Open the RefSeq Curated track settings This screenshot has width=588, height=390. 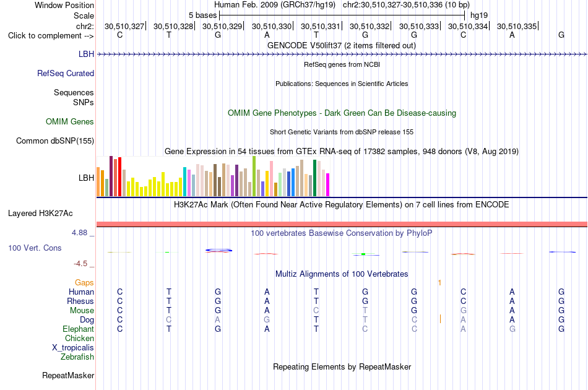[x=66, y=73]
